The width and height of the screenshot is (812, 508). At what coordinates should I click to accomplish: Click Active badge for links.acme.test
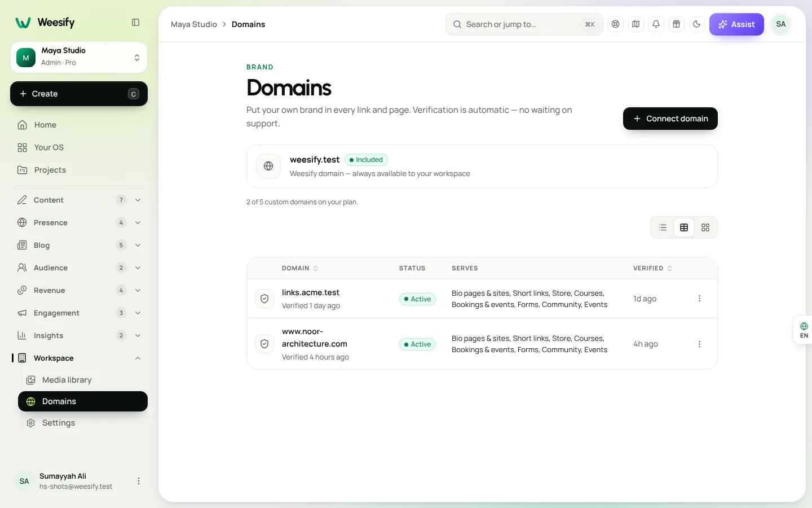click(x=417, y=299)
